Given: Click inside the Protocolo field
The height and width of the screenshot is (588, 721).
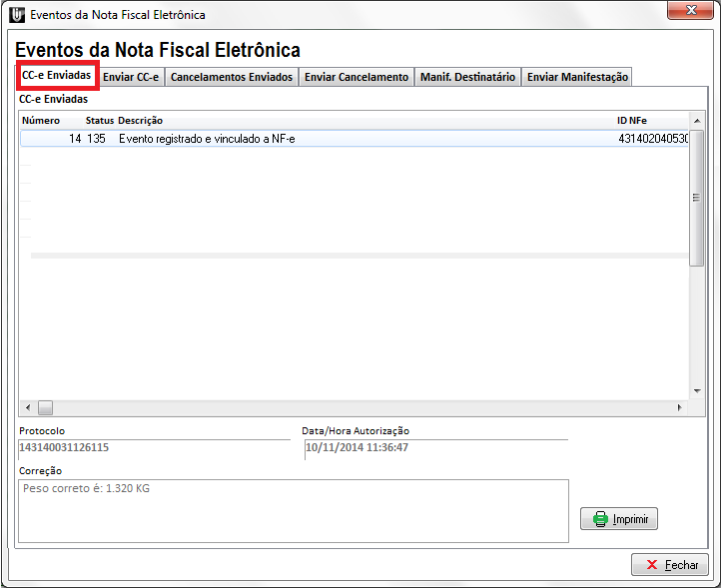Looking at the screenshot, I should point(150,447).
